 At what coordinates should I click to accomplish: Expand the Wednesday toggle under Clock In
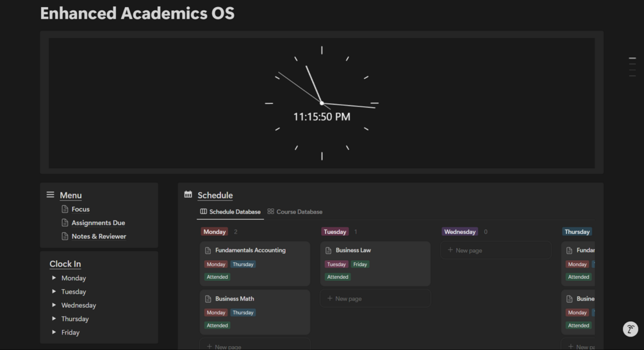click(54, 305)
